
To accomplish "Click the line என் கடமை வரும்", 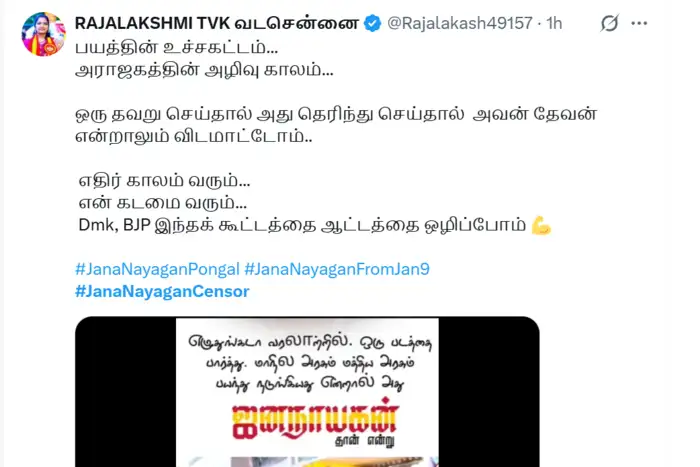I will pos(162,203).
